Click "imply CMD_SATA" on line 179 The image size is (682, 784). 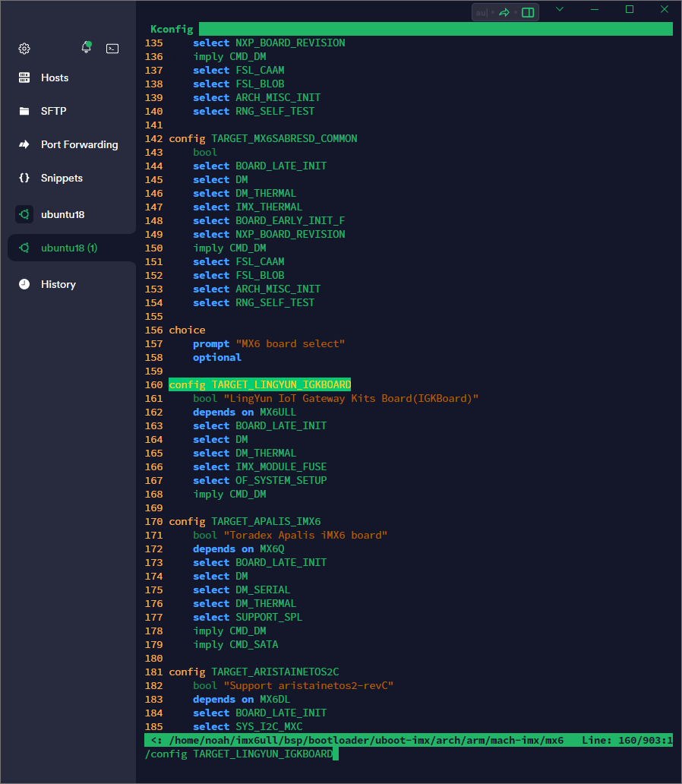tap(235, 644)
